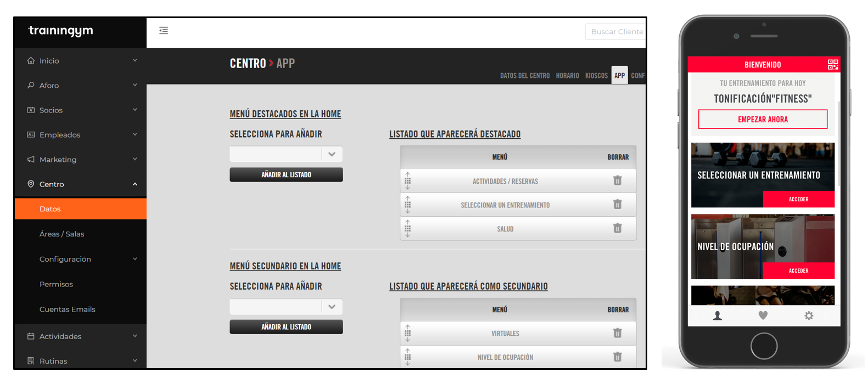Viewport: 868px width, 389px height.
Task: Click Añadir al Listado under Menú Destacados
Action: pos(286,174)
